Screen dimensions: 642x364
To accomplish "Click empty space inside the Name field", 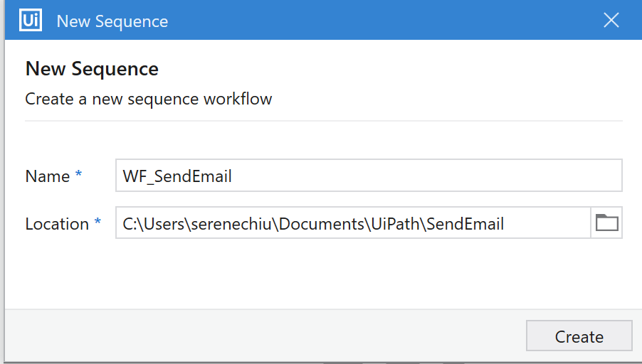I will [427, 176].
